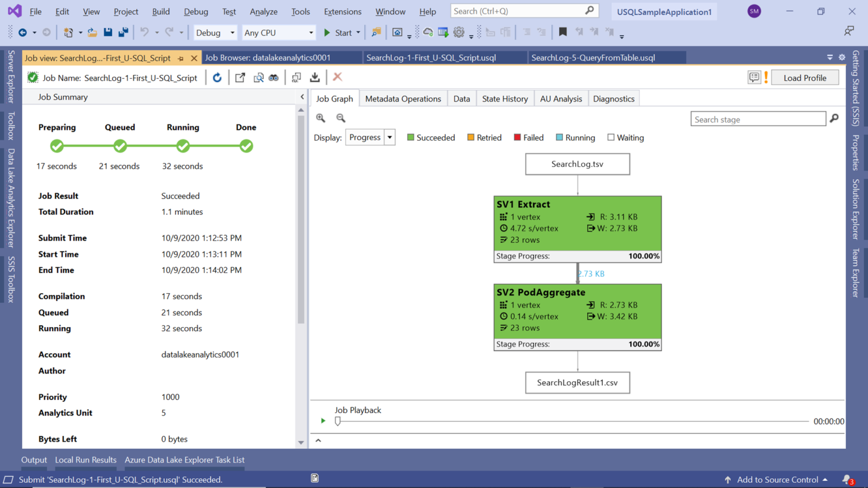Toggle the Succeeded legend filter
The height and width of the screenshot is (488, 868).
point(410,137)
